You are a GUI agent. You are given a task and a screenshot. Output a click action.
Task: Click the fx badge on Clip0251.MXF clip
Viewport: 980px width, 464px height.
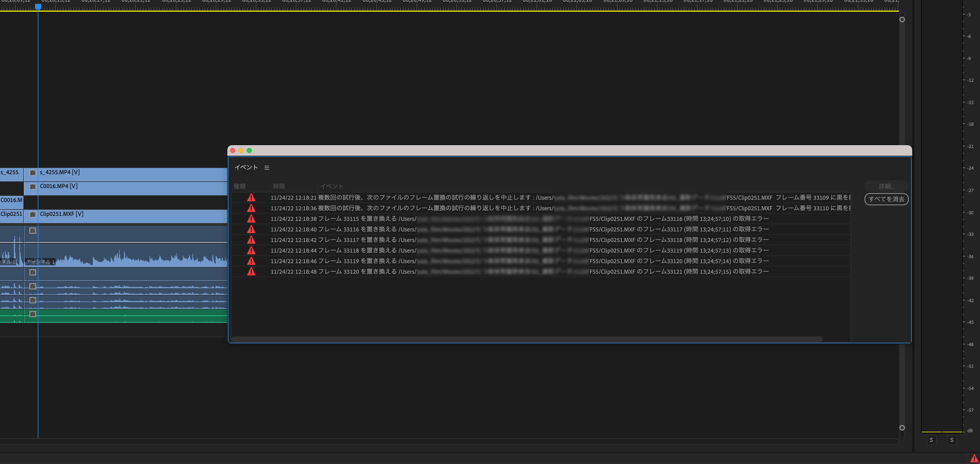click(x=33, y=214)
